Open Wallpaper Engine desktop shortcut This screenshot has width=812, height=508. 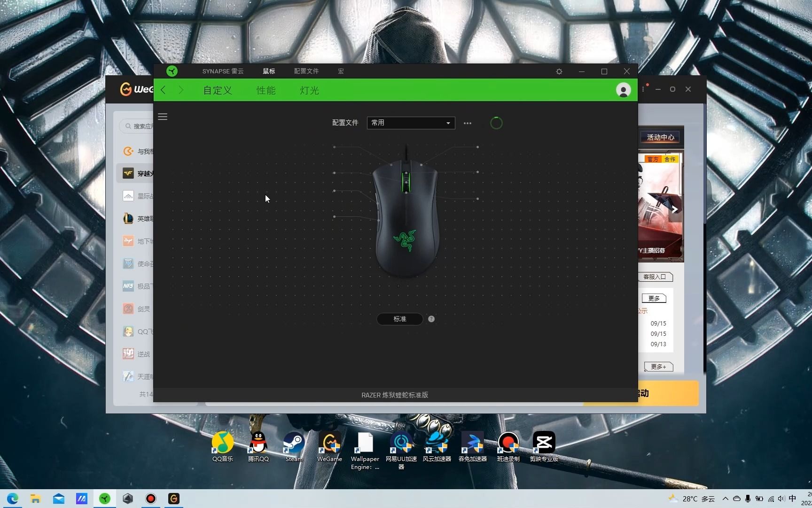[x=365, y=451]
